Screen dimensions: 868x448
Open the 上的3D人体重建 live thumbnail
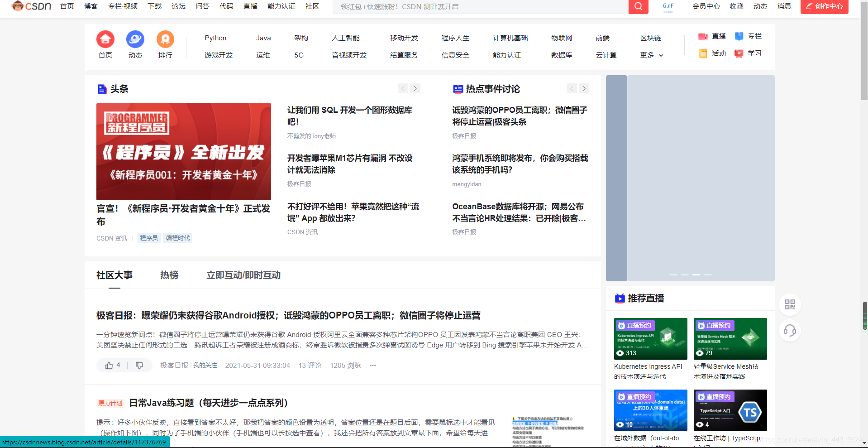(651, 410)
